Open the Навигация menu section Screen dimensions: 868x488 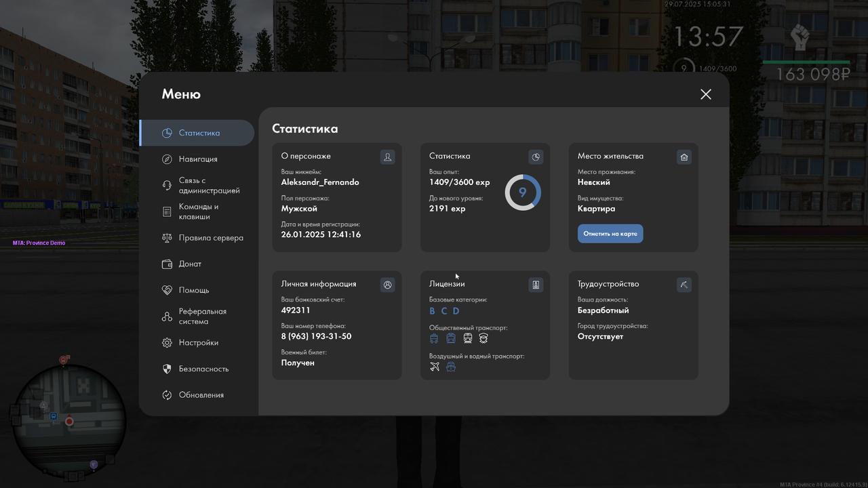coord(197,159)
